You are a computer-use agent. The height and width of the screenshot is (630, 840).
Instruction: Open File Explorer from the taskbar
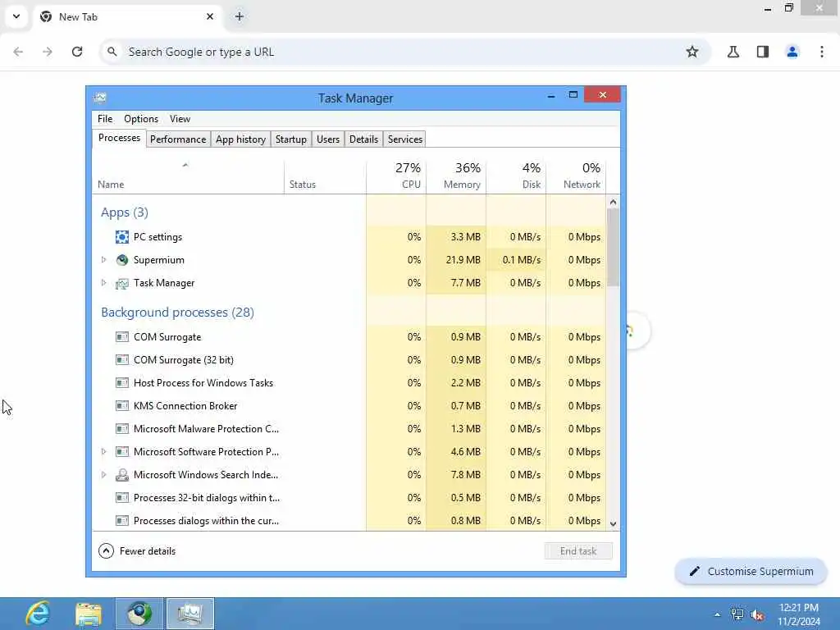(89, 614)
